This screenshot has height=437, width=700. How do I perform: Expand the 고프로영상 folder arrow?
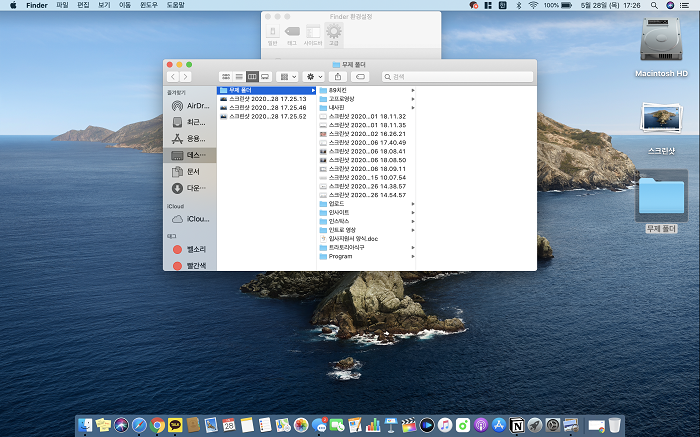(412, 99)
